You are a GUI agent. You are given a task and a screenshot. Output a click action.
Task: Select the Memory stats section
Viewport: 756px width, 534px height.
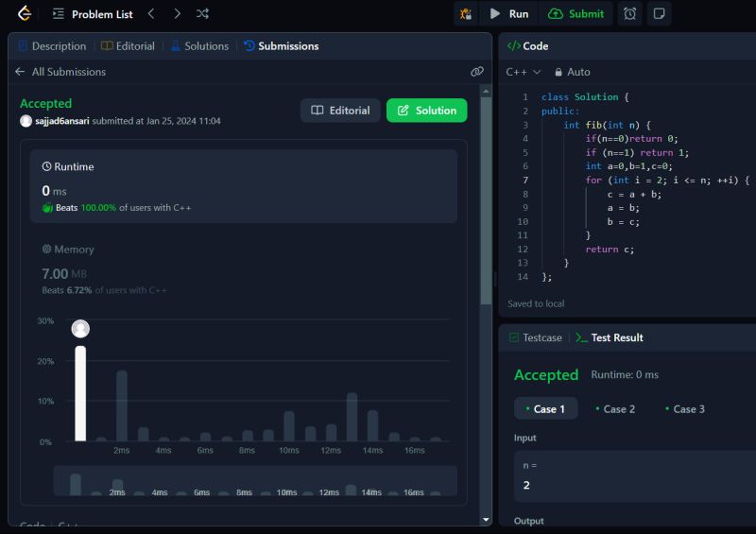click(244, 268)
